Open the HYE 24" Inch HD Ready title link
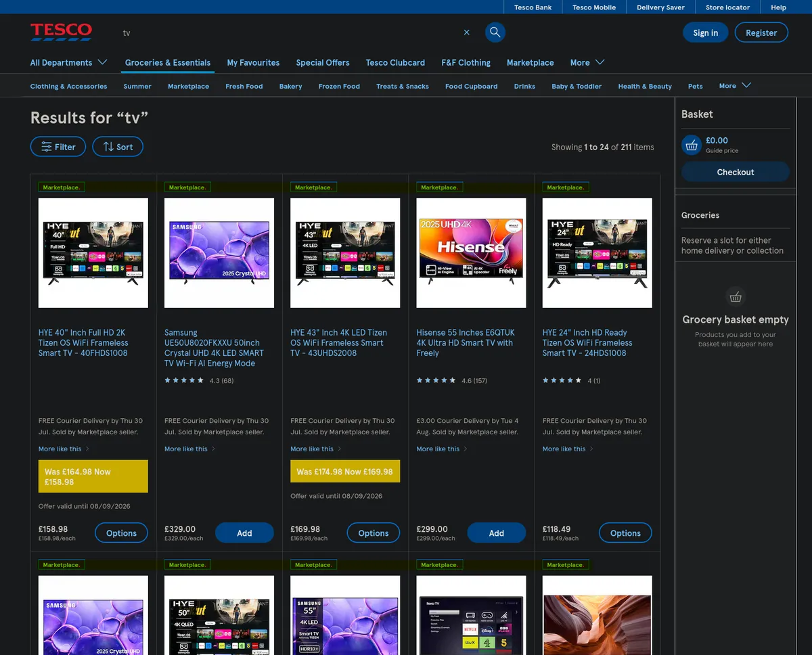Viewport: 812px width, 655px height. pos(587,342)
